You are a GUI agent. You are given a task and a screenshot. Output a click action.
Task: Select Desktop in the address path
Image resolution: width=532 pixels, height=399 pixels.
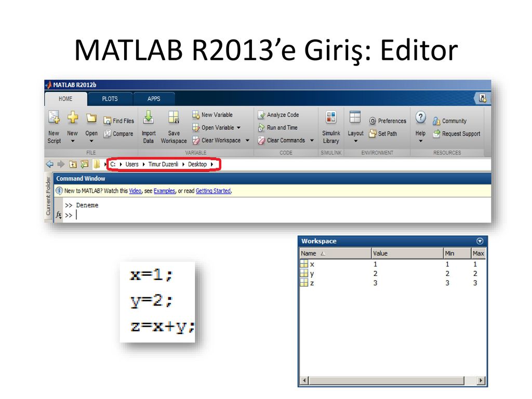tap(197, 164)
